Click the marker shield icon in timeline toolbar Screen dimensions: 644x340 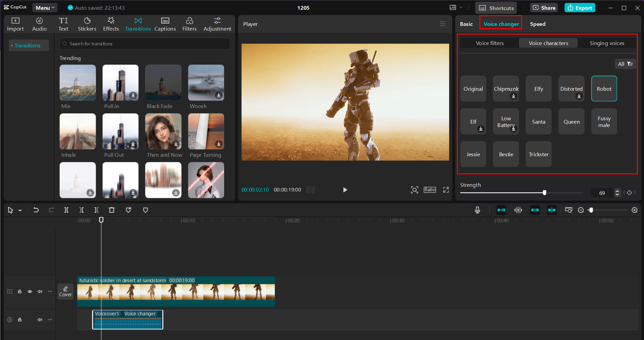pos(145,210)
